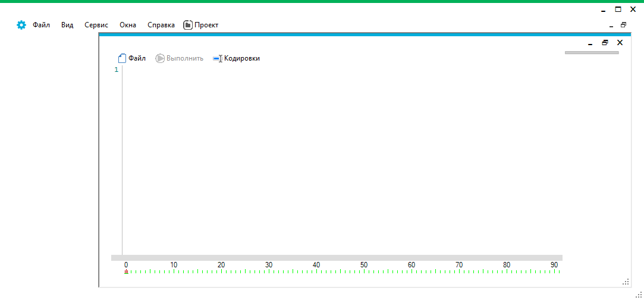Click the blue gear icon in the menu bar
This screenshot has height=300, width=644.
tap(21, 25)
